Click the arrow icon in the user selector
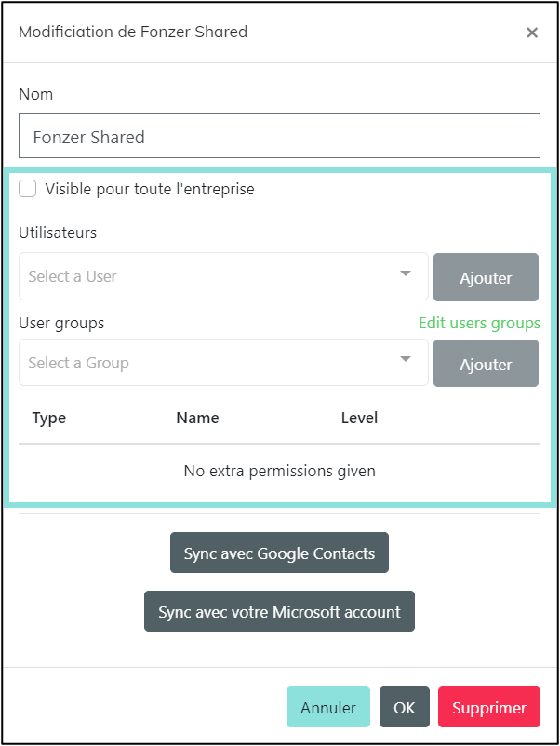This screenshot has height=746, width=560. tap(406, 274)
